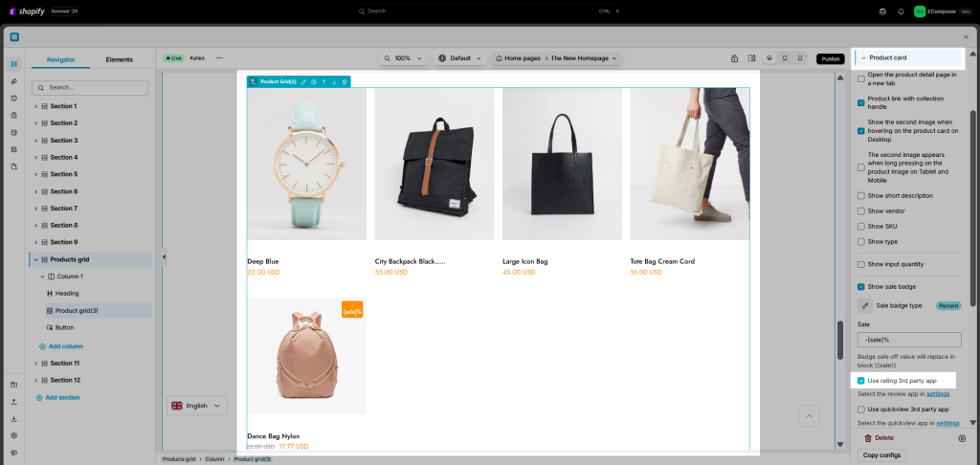Expand Section 11 in the navigator
This screenshot has width=980, height=465.
[x=36, y=364]
